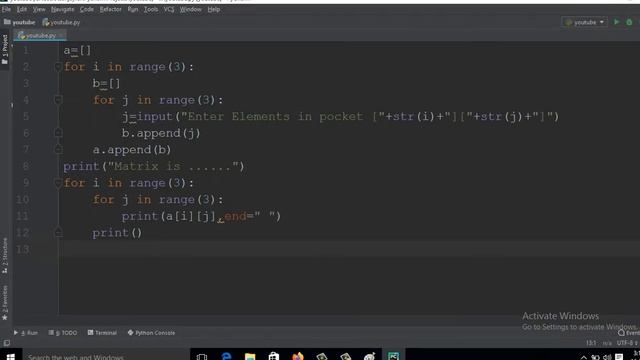Click the Debug bug icon in toolbar
This screenshot has width=640, height=360.
(x=629, y=22)
